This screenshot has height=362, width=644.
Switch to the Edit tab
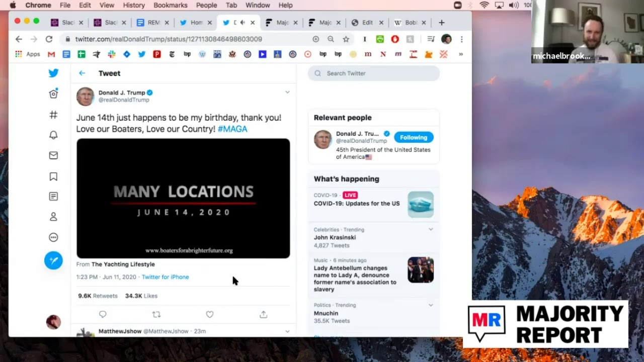click(x=367, y=23)
